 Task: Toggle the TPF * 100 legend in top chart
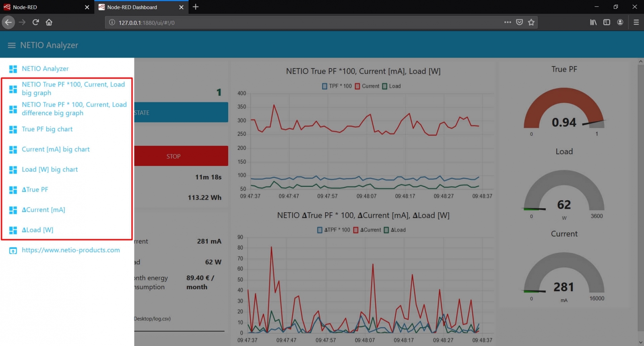coord(337,86)
